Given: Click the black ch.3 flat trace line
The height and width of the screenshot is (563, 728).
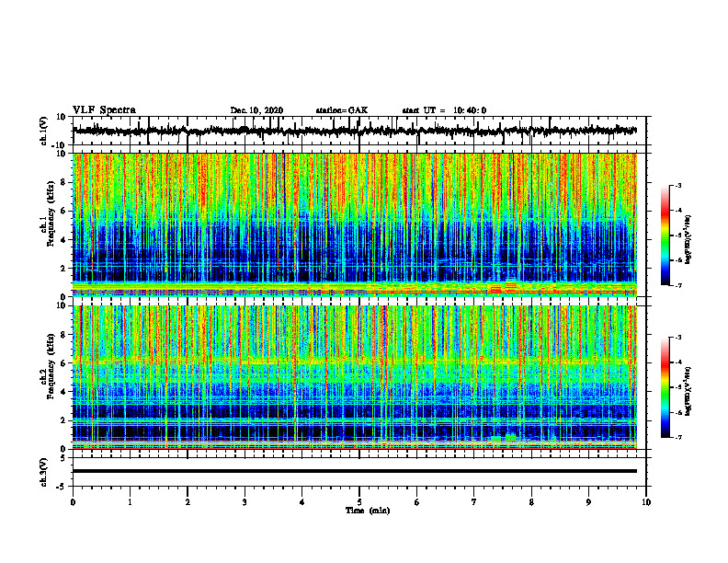Looking at the screenshot, I should click(355, 471).
